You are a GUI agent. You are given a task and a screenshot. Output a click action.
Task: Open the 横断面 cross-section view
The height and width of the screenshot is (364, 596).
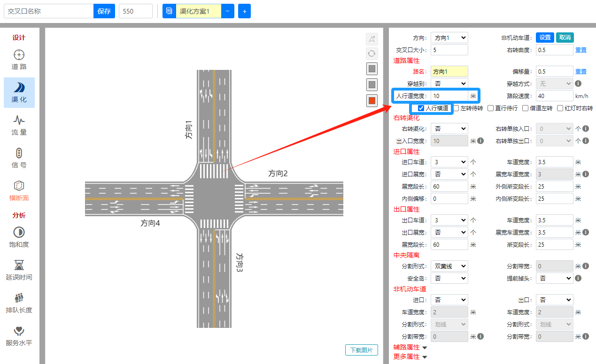[x=19, y=191]
